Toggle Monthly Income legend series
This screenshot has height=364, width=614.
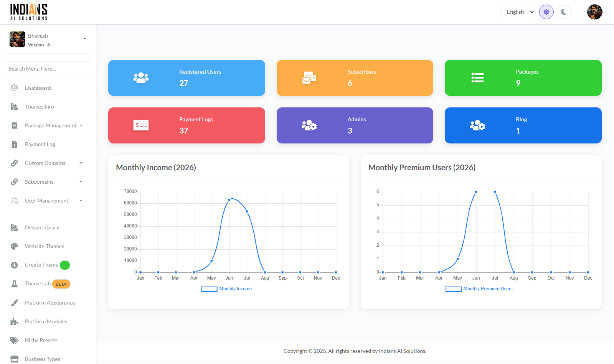pyautogui.click(x=227, y=289)
